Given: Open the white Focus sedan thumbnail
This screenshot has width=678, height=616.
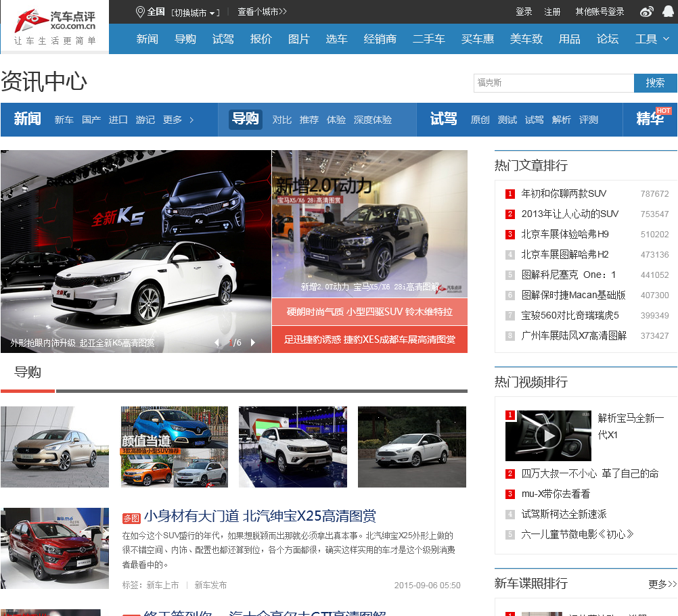Looking at the screenshot, I should pos(412,447).
